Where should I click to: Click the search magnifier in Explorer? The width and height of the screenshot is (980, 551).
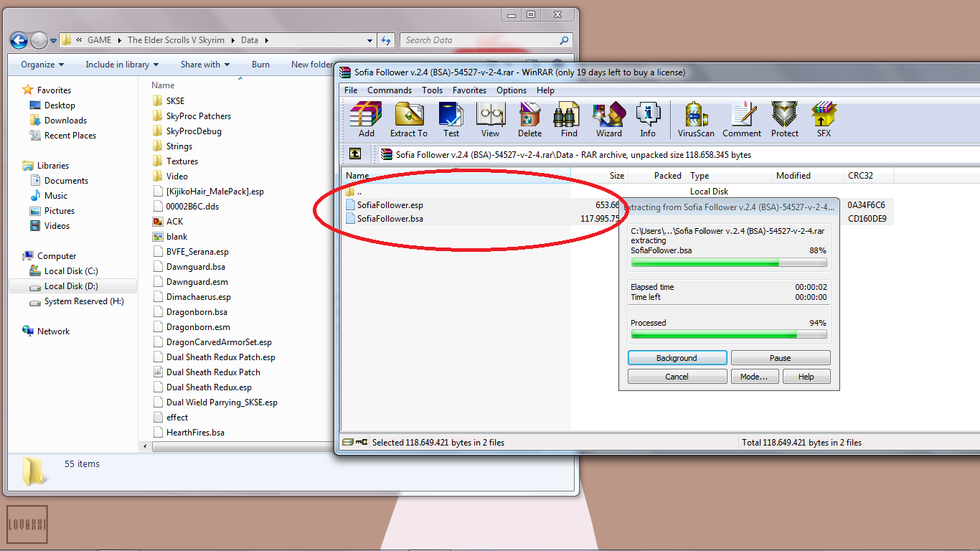point(565,40)
